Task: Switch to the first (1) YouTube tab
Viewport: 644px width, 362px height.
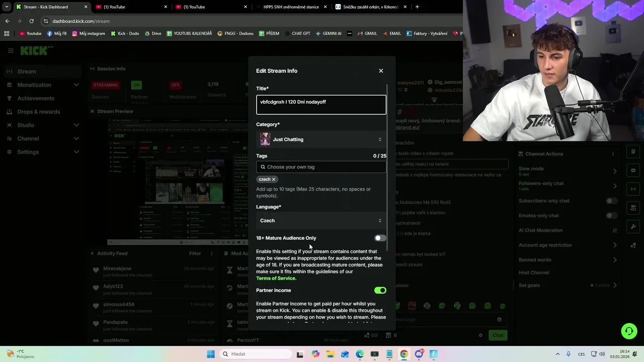Action: pos(131,7)
